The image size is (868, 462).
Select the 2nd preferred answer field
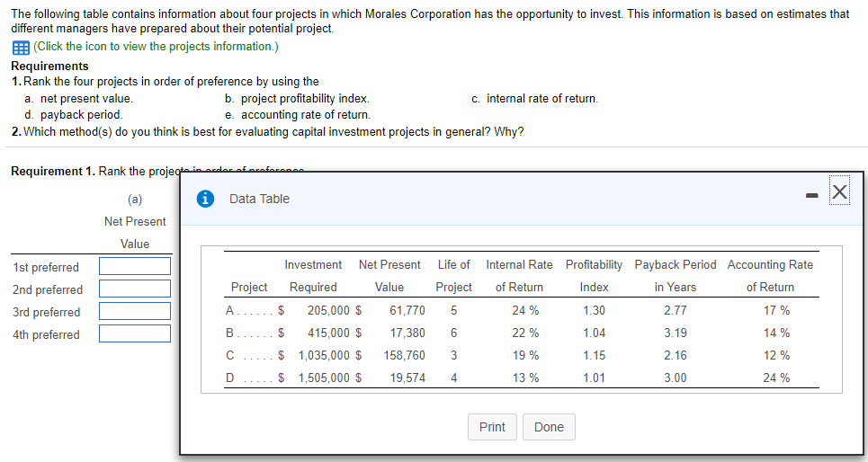135,289
